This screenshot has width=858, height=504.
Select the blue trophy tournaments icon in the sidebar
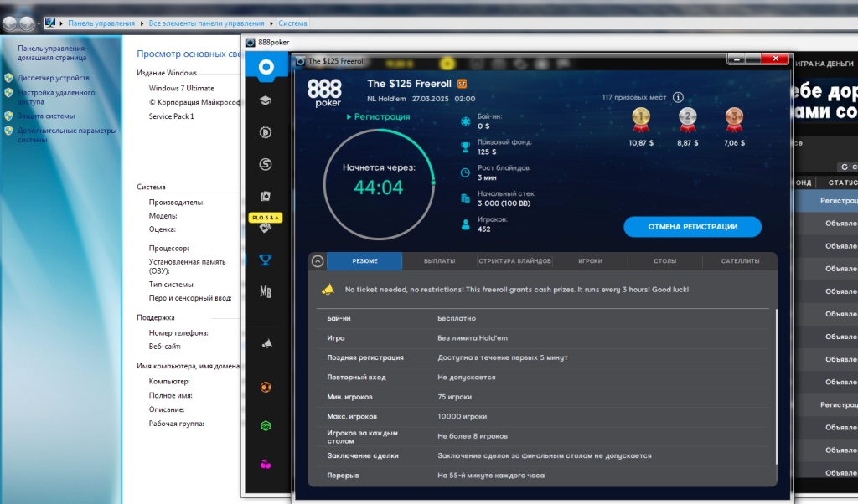pos(266,260)
